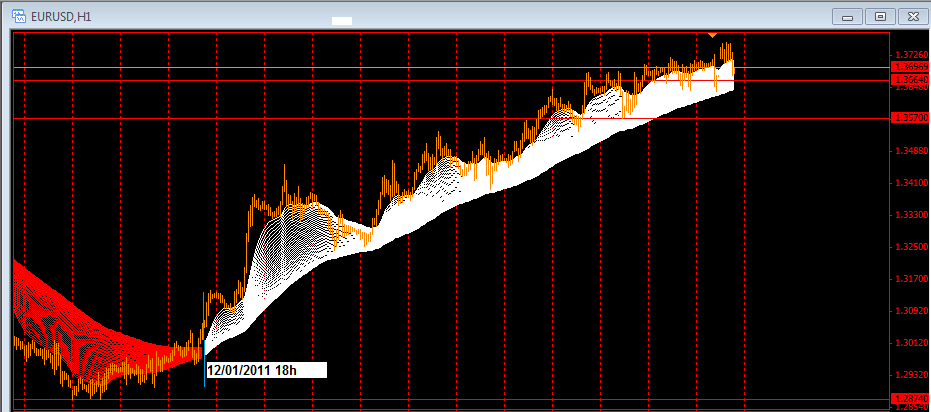931x412 pixels.
Task: Select the blue vertical line above the date label
Action: click(205, 348)
